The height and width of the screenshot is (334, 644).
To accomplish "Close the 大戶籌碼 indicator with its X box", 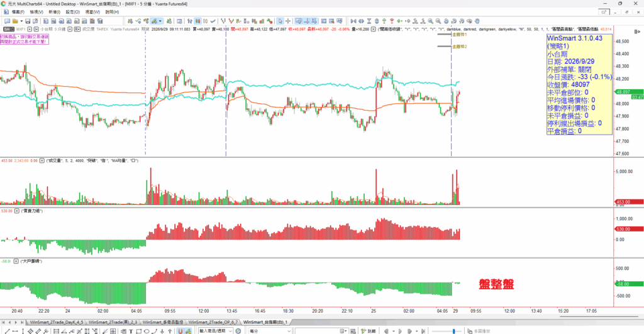I will click(16, 261).
